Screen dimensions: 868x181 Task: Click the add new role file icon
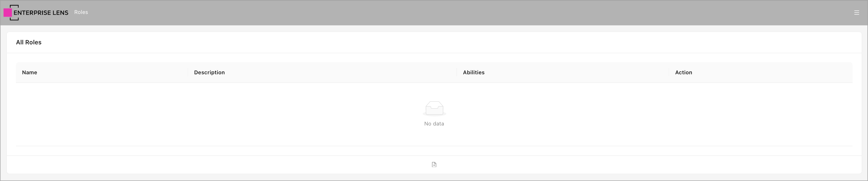[434, 165]
